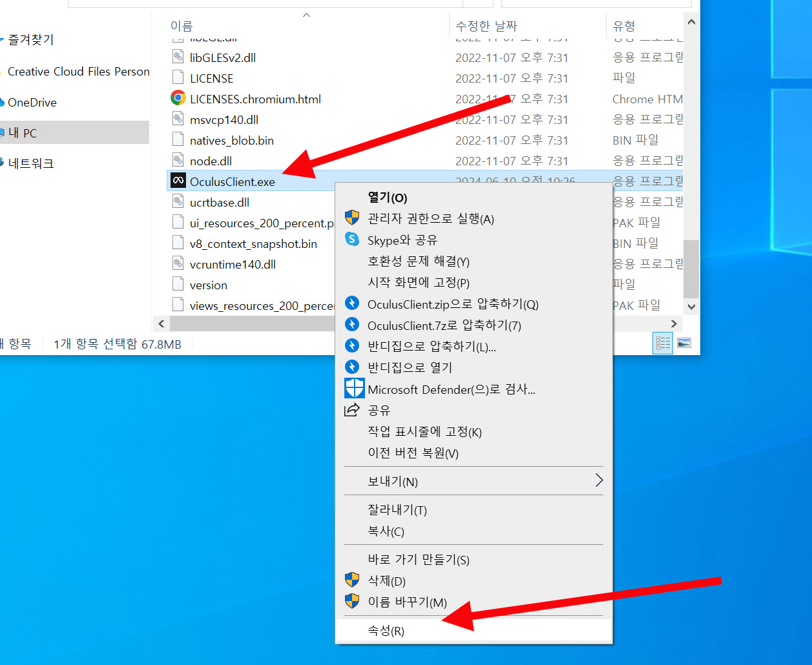Click the vertical scrollbar up arrow
This screenshot has height=665, width=812.
pos(691,22)
